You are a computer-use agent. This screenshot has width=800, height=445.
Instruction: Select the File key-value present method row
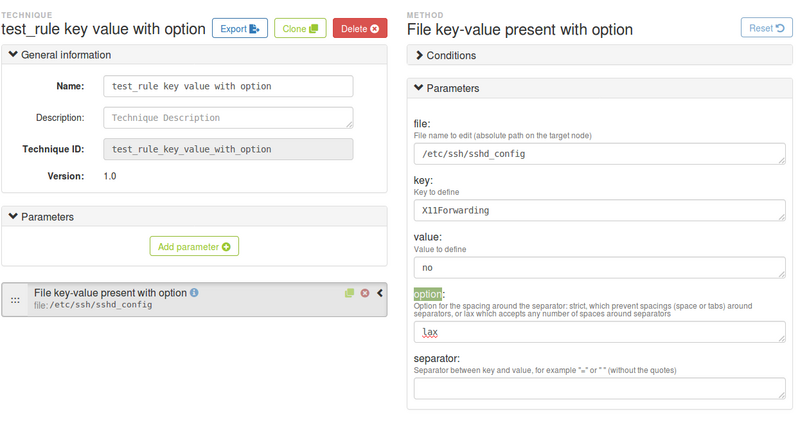coord(194,300)
